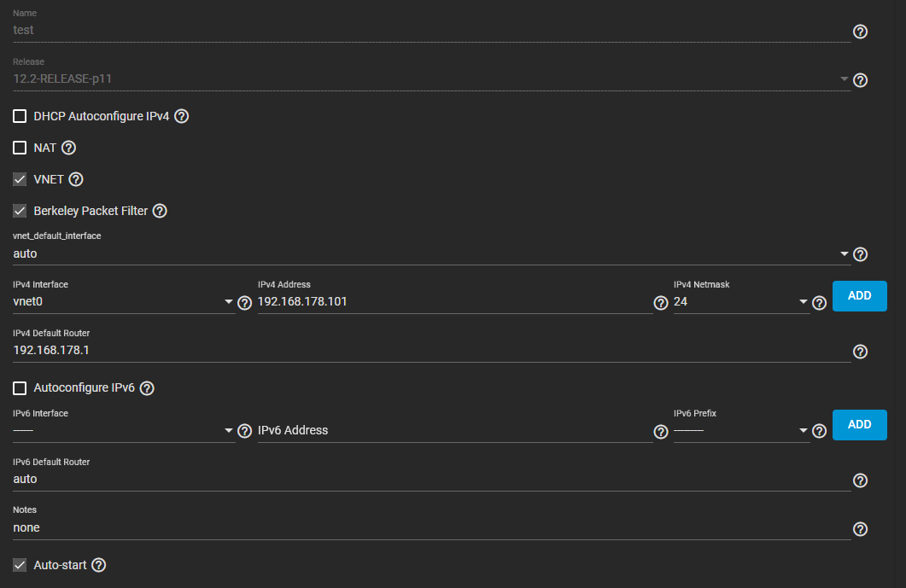Expand IPv4 Interface vnet0 dropdown
906x588 pixels.
pos(123,302)
